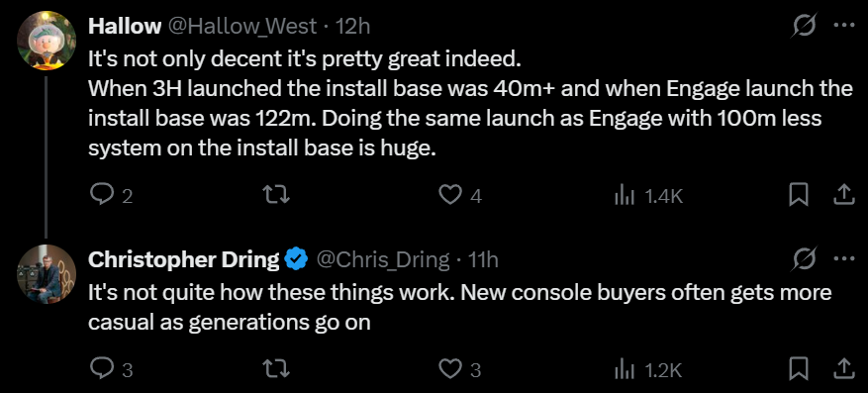Open Hallow's profile picture
868x393 pixels.
[x=47, y=41]
